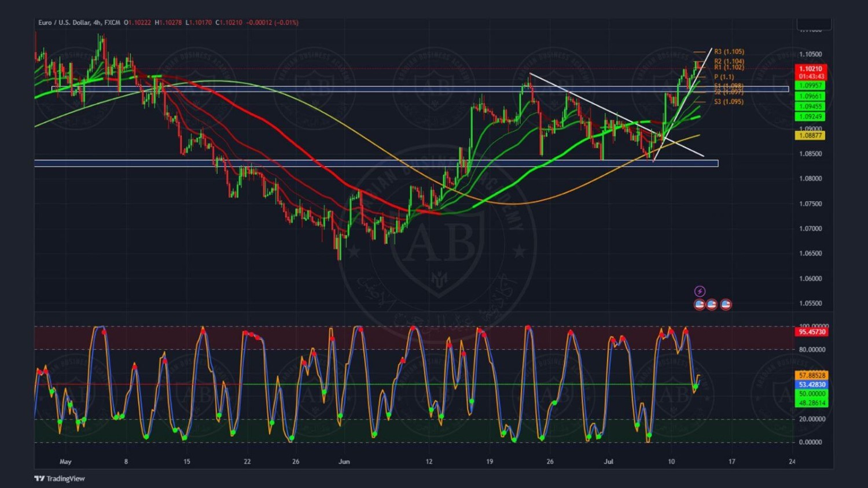Click the 1.05500 price axis label
Image resolution: width=868 pixels, height=488 pixels.
point(811,303)
